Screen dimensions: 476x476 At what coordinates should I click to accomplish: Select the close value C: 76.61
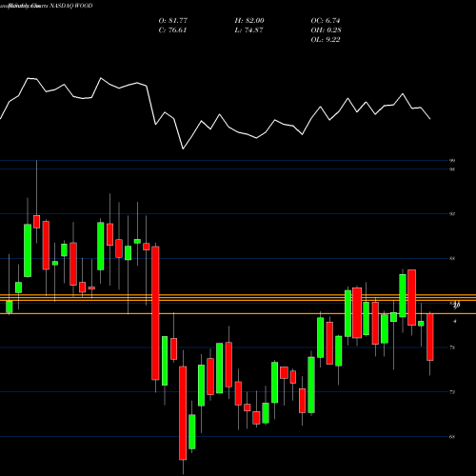coord(172,30)
